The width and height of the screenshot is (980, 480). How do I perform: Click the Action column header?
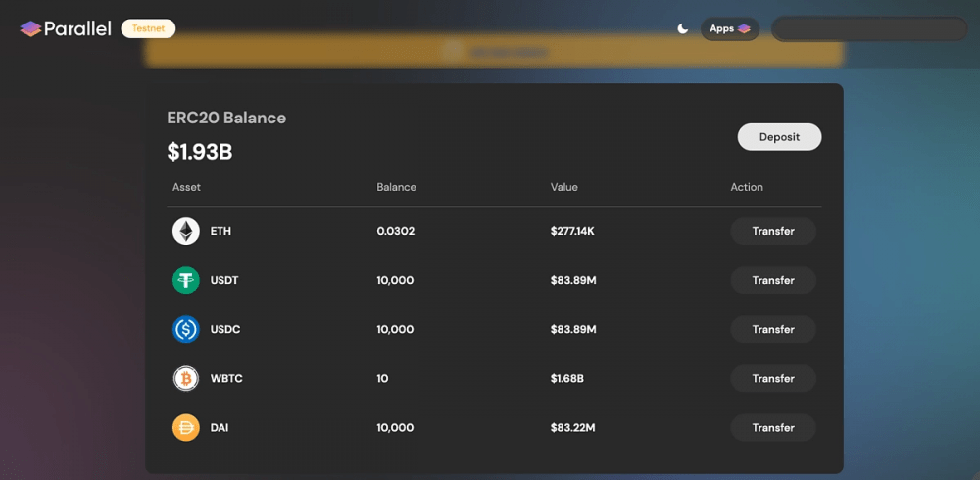click(x=747, y=187)
